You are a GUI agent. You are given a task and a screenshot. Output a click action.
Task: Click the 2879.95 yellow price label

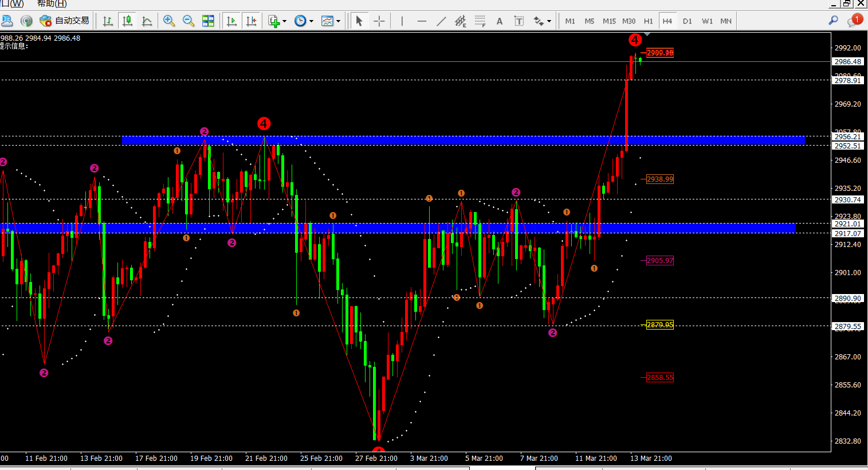pyautogui.click(x=660, y=325)
